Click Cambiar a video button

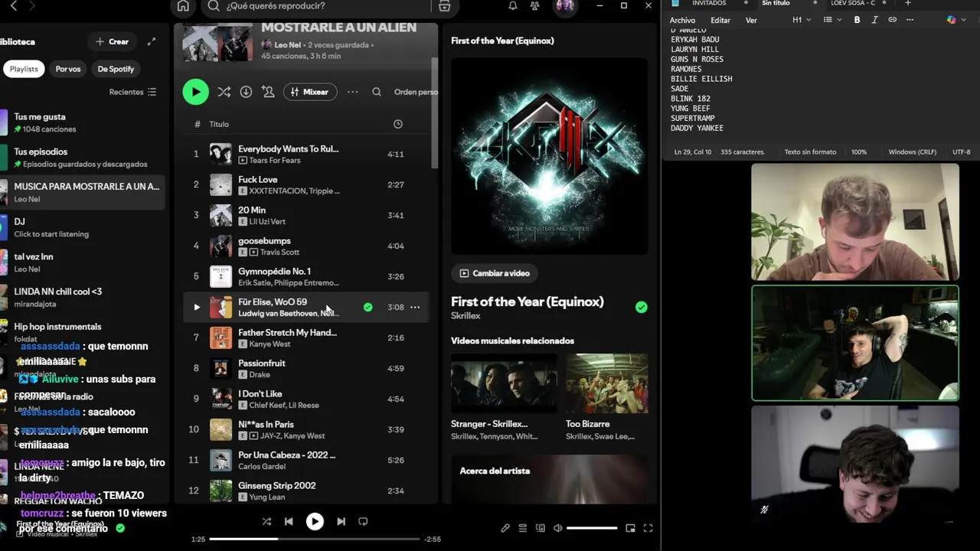[x=495, y=273]
